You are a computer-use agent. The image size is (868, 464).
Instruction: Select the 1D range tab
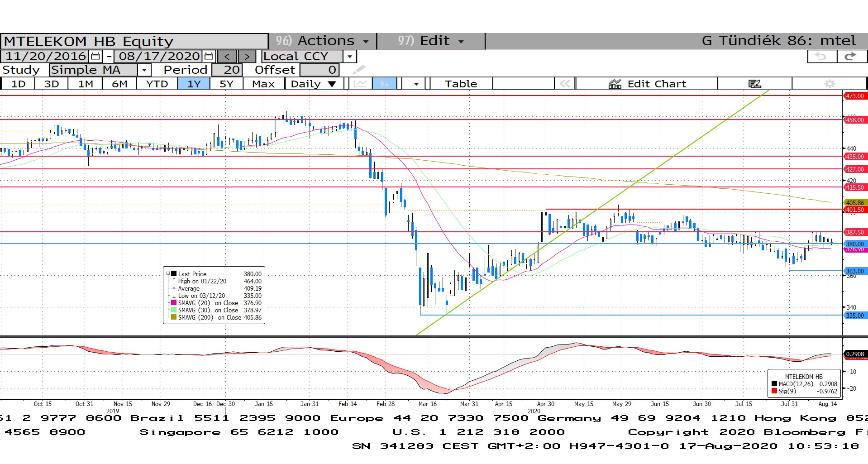tap(18, 84)
